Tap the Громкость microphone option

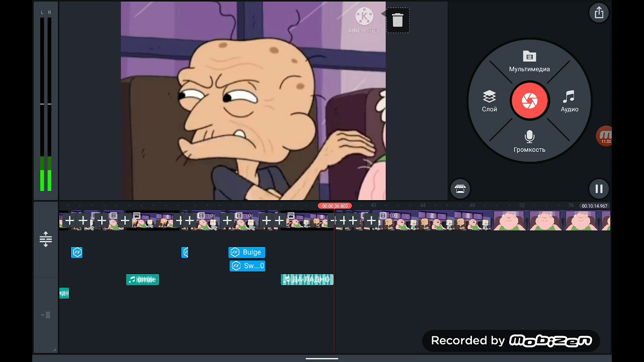click(529, 141)
